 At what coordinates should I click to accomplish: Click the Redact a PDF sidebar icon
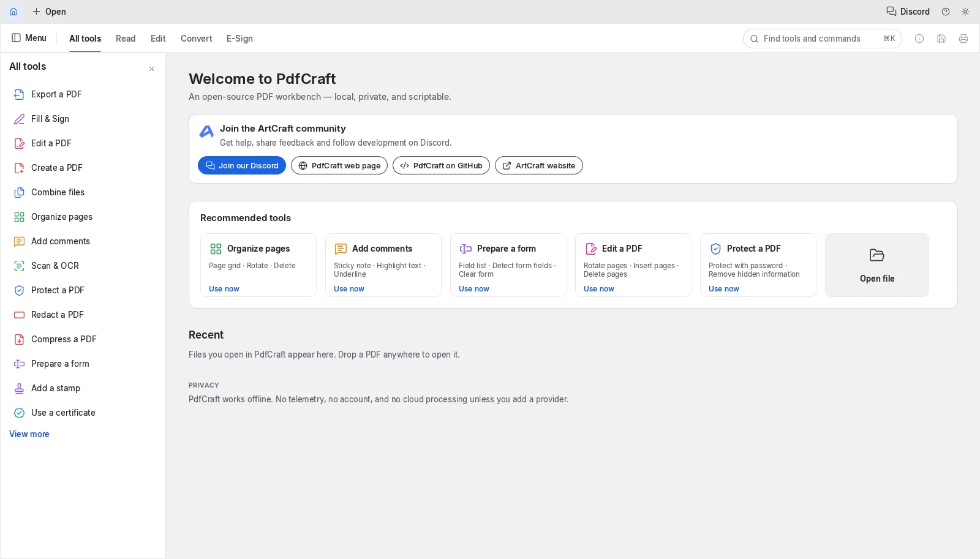click(20, 315)
